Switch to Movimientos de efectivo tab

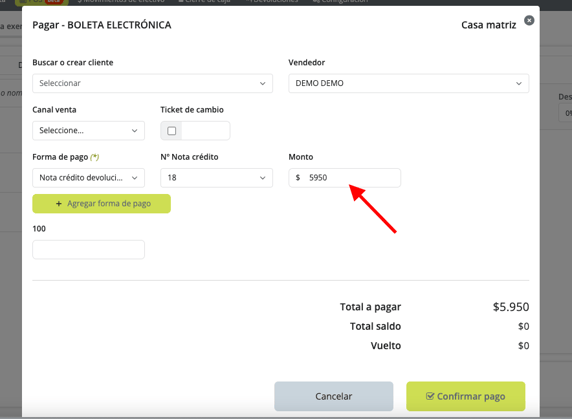121,1
